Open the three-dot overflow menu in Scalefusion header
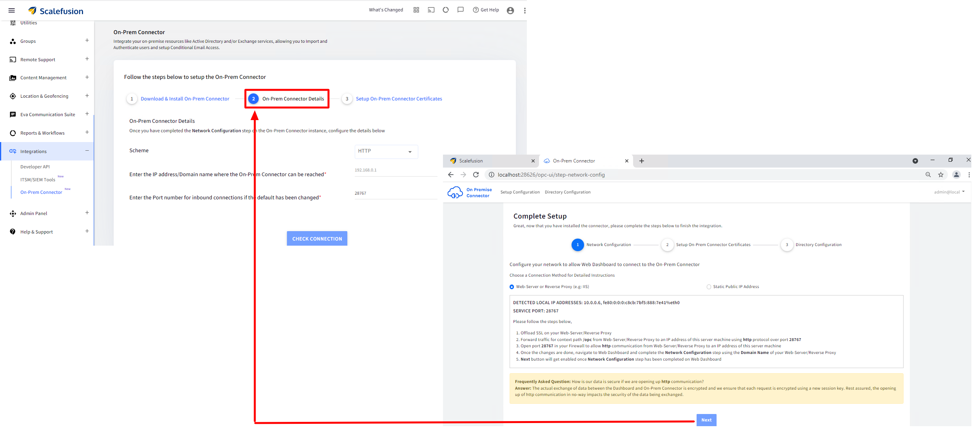The image size is (980, 445). (525, 11)
